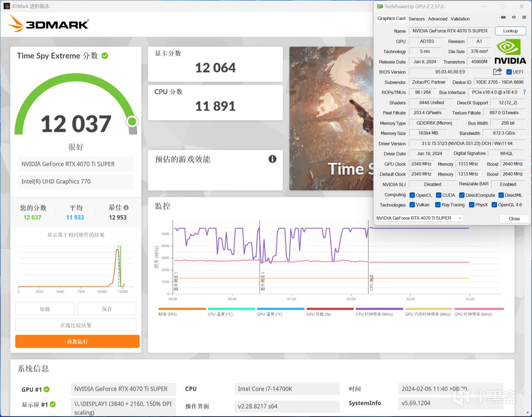Toggle the 帧率 (FPS) orange legend
The height and width of the screenshot is (417, 532).
pyautogui.click(x=182, y=312)
